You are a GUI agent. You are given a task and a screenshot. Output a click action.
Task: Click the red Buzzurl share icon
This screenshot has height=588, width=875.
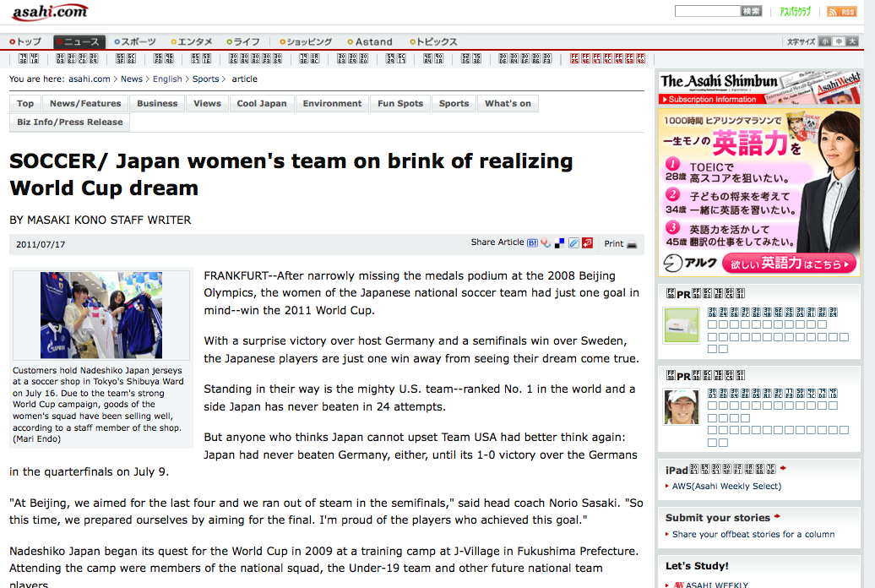point(587,243)
